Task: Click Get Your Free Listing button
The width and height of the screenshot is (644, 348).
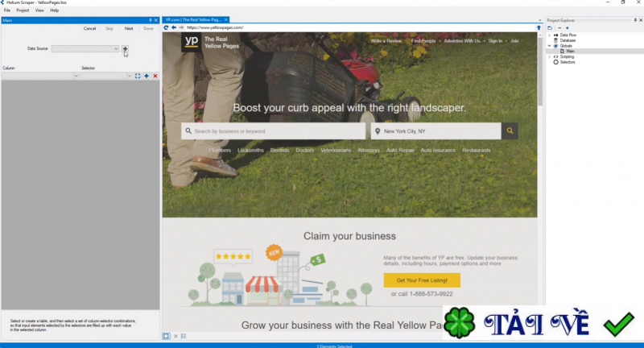Action: tap(422, 280)
